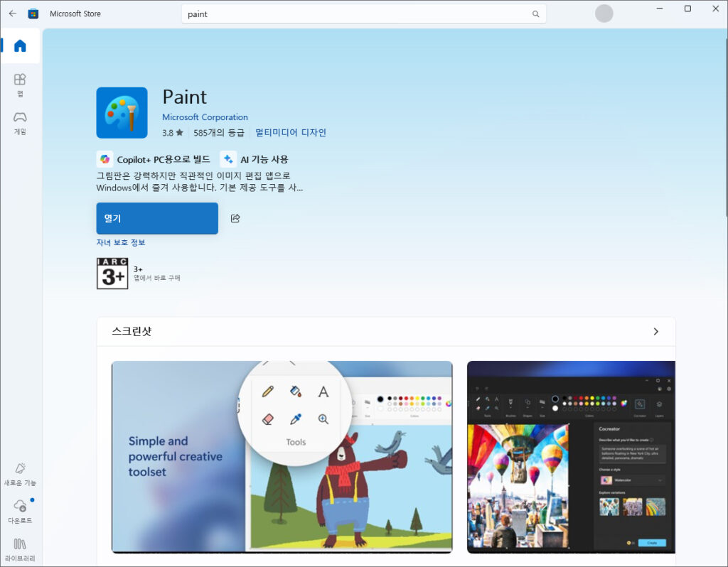The width and height of the screenshot is (728, 567).
Task: Open the 멀티미디어 디자인 category link
Action: click(x=290, y=132)
